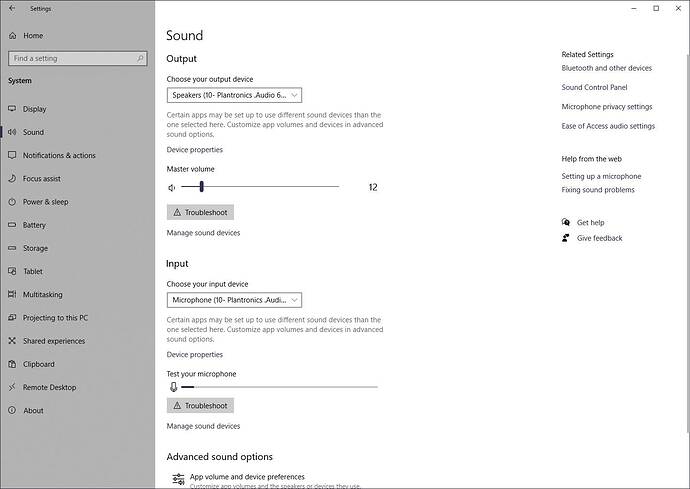
Task: Click the Battery icon in sidebar
Action: (x=12, y=225)
